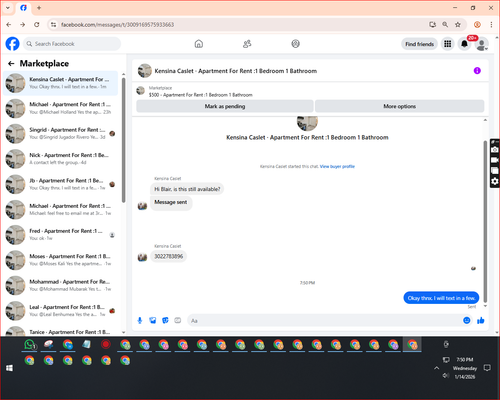The height and width of the screenshot is (400, 500).
Task: Click the browser address bar URL
Action: point(117,25)
